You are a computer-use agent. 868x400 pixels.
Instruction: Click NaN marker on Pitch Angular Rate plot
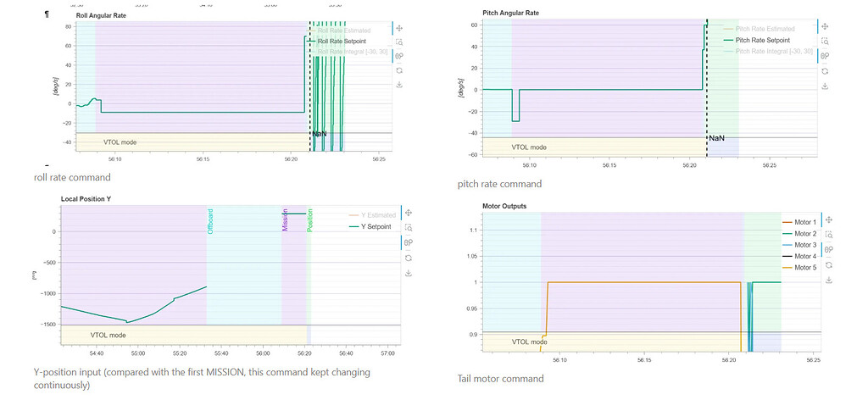716,138
